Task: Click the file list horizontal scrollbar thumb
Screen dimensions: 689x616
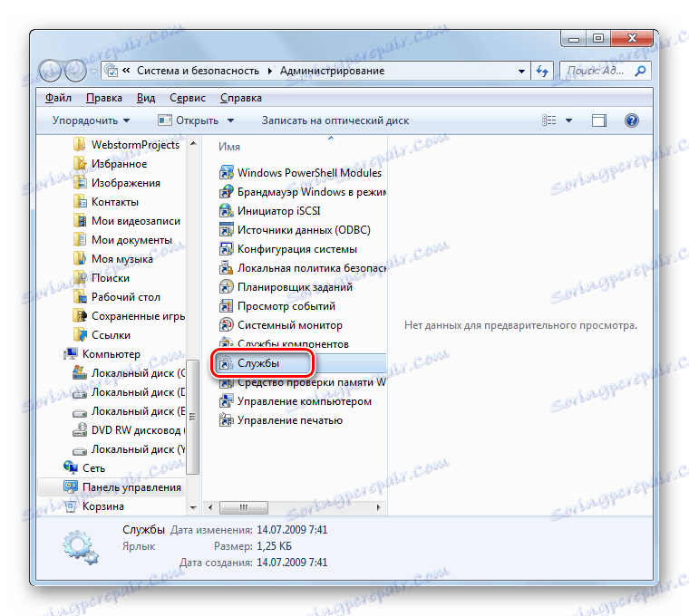Action: click(244, 507)
